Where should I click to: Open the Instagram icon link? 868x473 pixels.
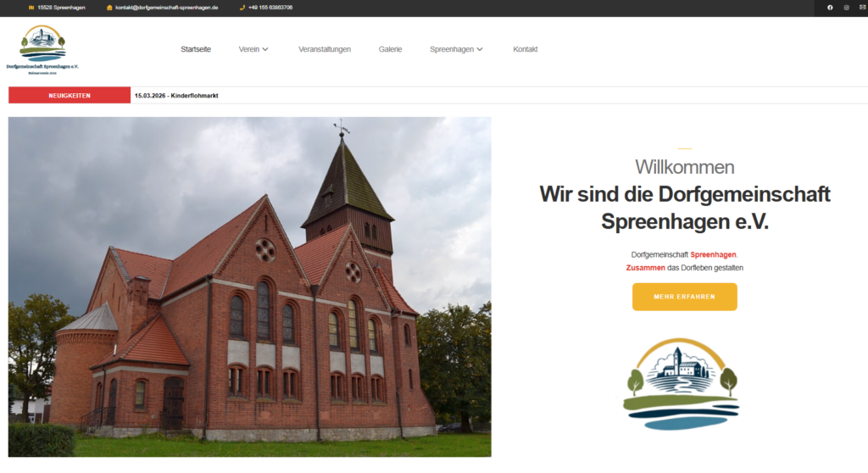(846, 8)
